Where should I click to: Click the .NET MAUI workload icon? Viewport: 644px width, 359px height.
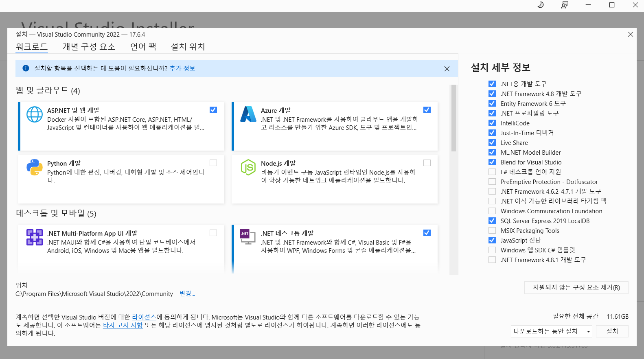[x=35, y=237]
